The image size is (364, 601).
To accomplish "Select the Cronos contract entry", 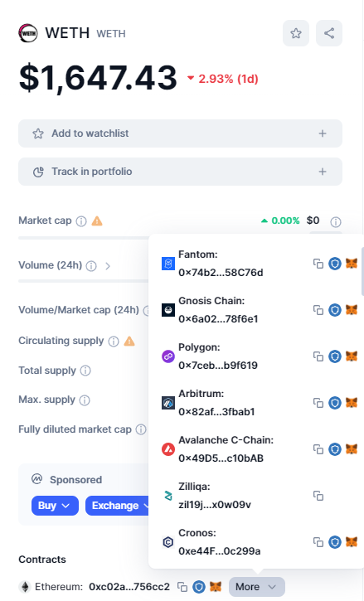I will point(211,542).
